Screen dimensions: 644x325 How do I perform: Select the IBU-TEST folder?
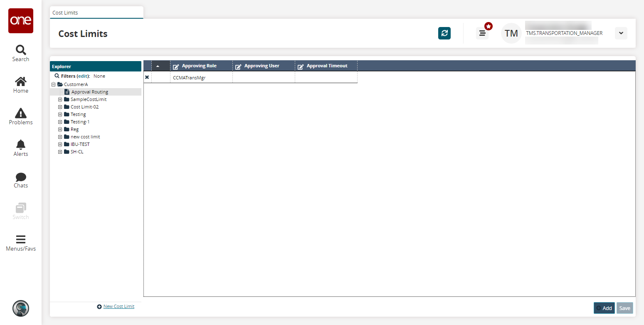pyautogui.click(x=80, y=144)
